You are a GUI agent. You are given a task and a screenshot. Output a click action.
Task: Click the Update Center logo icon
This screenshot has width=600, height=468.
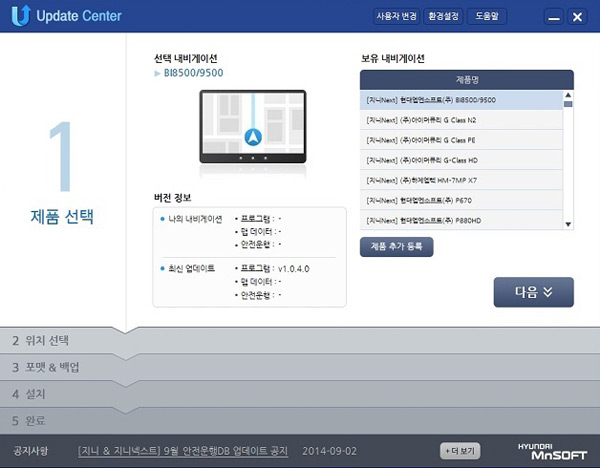[x=21, y=15]
